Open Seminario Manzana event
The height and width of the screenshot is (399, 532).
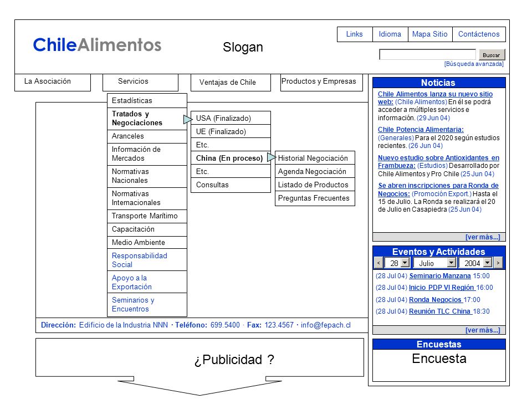pos(439,276)
